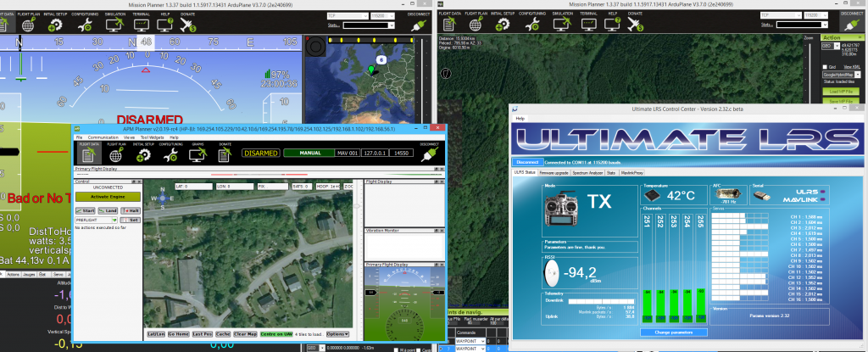Screen dimensions: 868x352
Task: Open Graphs in APM Planner toolbar
Action: pyautogui.click(x=197, y=153)
